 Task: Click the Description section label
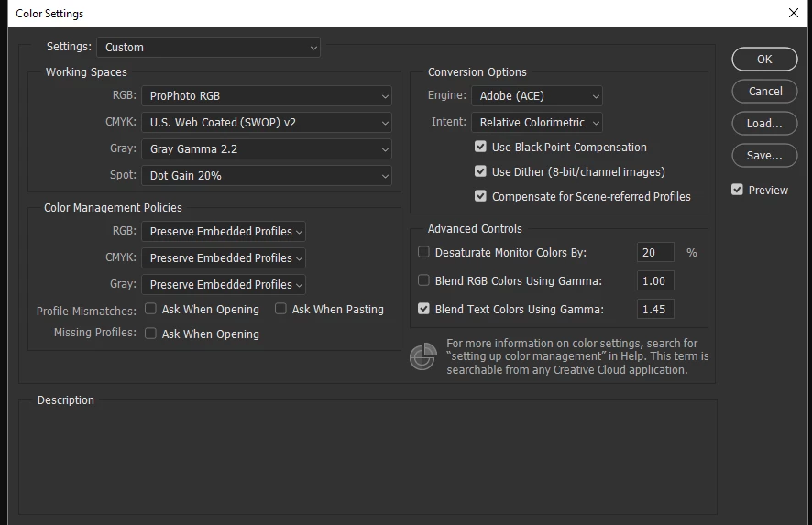tap(66, 400)
